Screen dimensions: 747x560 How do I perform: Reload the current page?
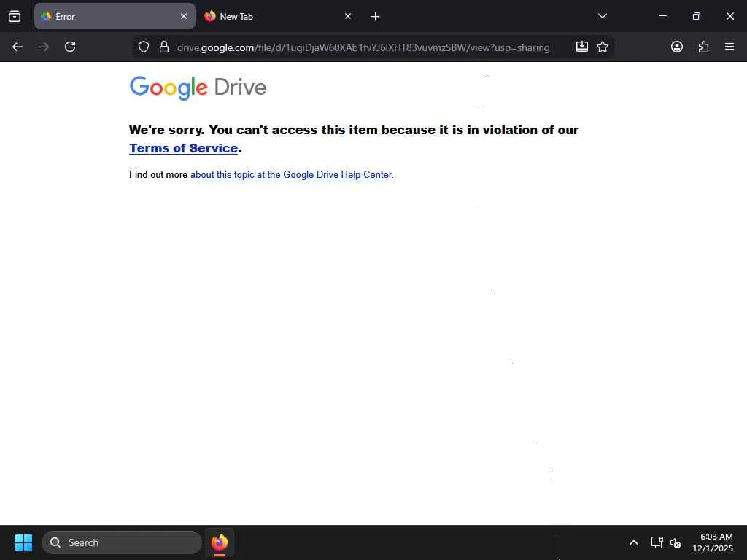70,47
